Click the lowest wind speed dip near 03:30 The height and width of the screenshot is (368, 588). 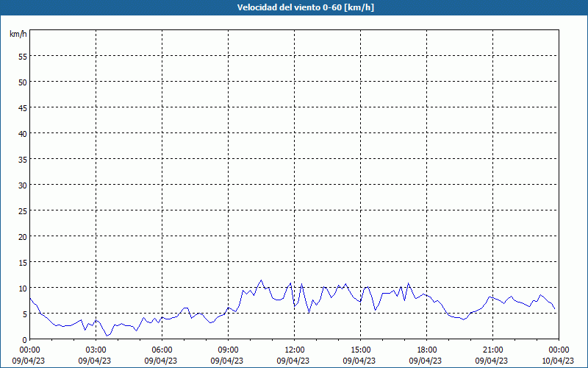coord(107,336)
